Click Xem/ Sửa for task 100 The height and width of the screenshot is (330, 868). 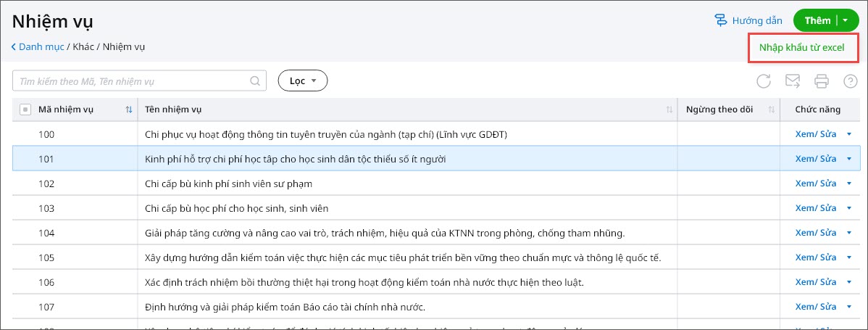point(815,134)
